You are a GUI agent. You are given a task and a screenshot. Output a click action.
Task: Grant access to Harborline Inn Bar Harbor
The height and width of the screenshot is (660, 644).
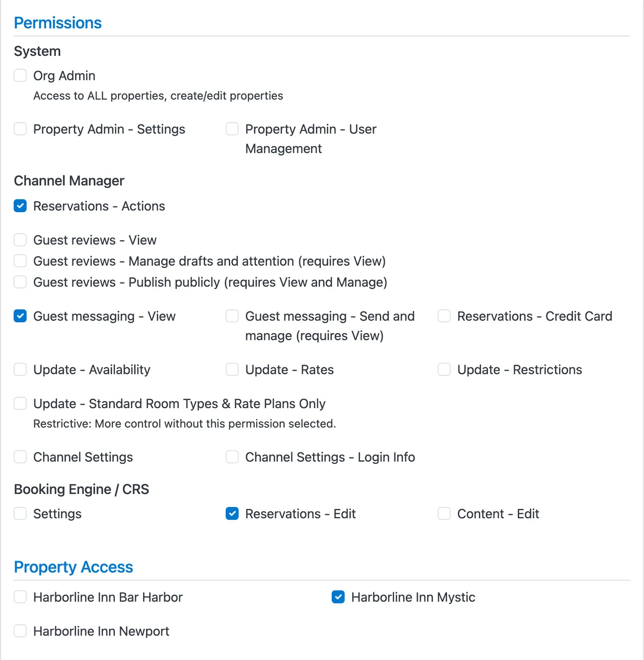pos(20,597)
